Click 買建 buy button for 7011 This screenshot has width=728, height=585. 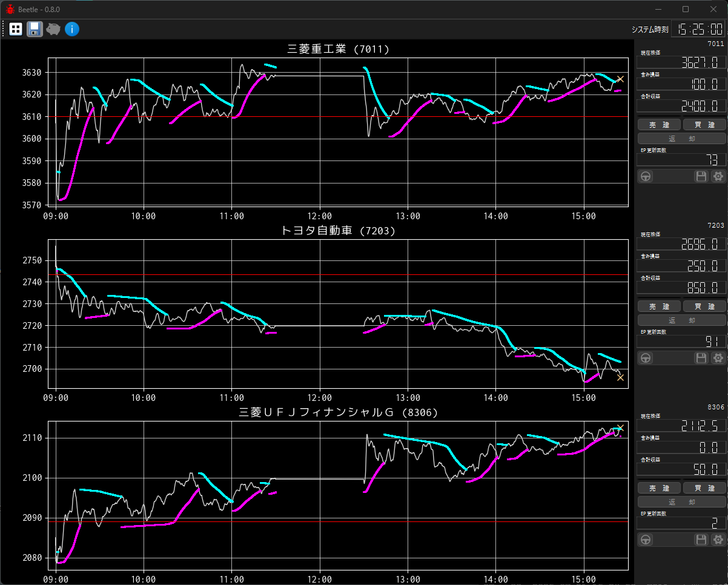704,125
